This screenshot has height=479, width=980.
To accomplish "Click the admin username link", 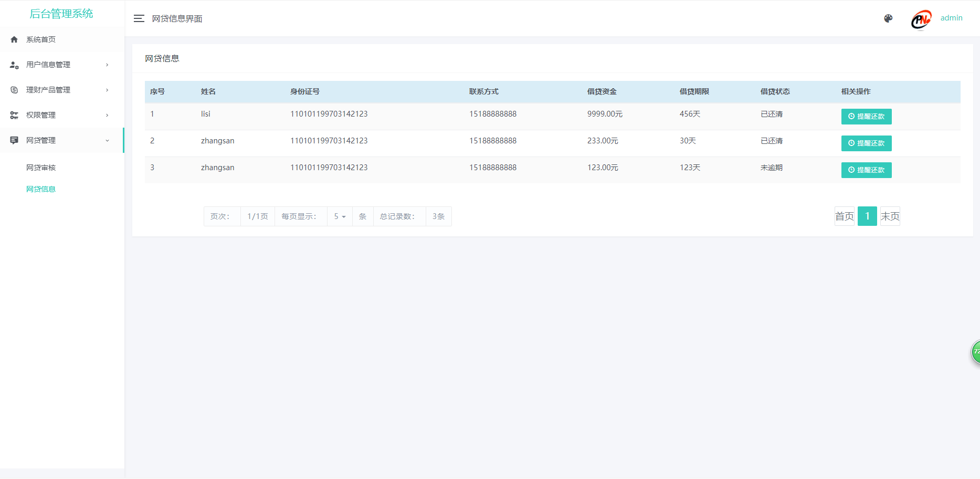I will coord(951,18).
